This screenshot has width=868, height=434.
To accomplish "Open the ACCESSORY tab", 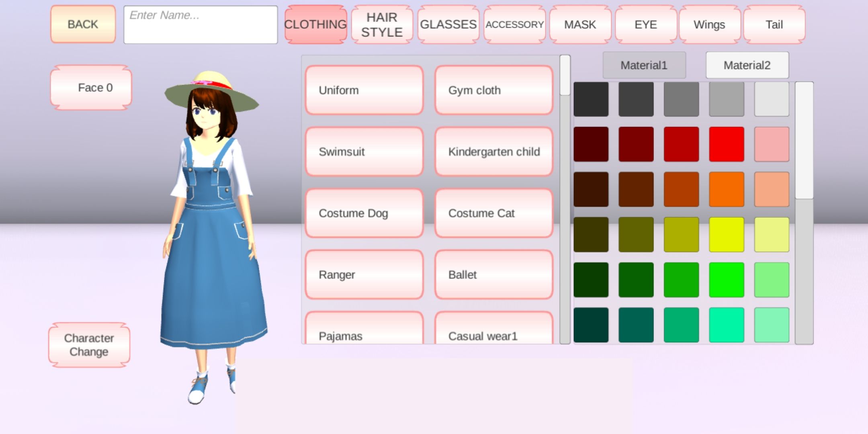I will 514,25.
